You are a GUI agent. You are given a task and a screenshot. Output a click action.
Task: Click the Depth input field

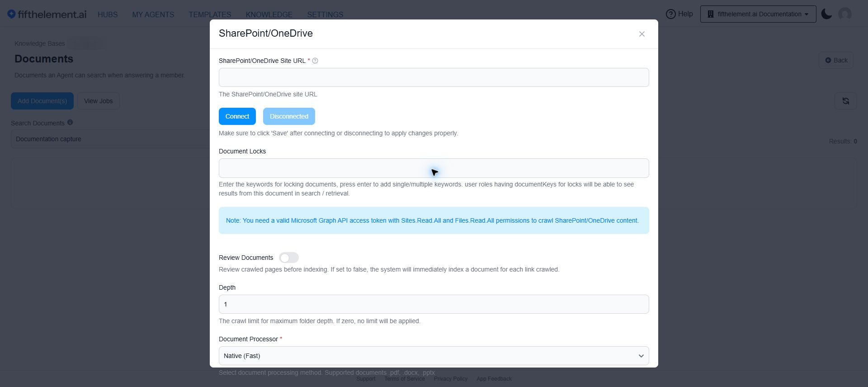click(x=434, y=304)
